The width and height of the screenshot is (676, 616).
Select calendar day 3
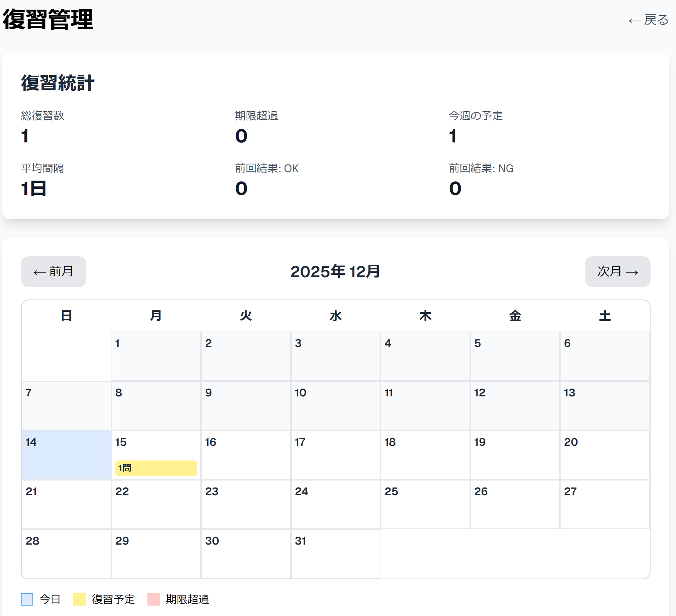pyautogui.click(x=336, y=356)
